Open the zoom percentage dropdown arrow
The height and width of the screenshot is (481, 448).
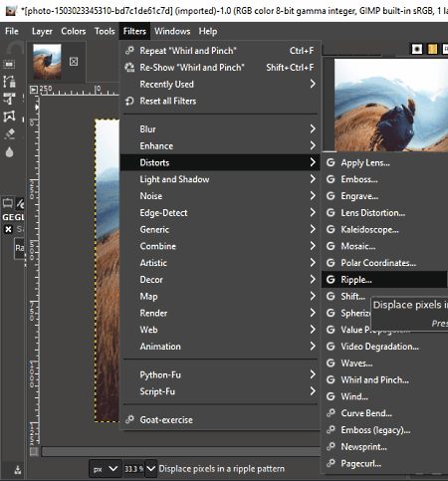[150, 469]
